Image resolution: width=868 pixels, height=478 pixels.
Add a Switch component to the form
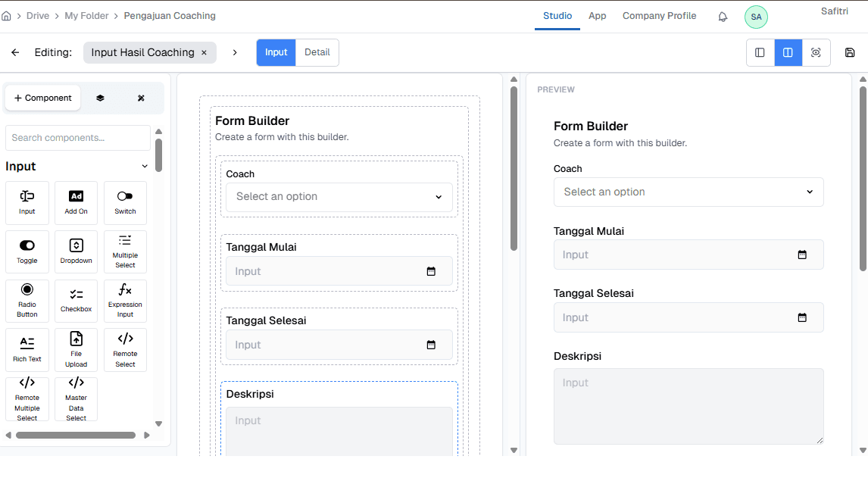[x=125, y=202]
